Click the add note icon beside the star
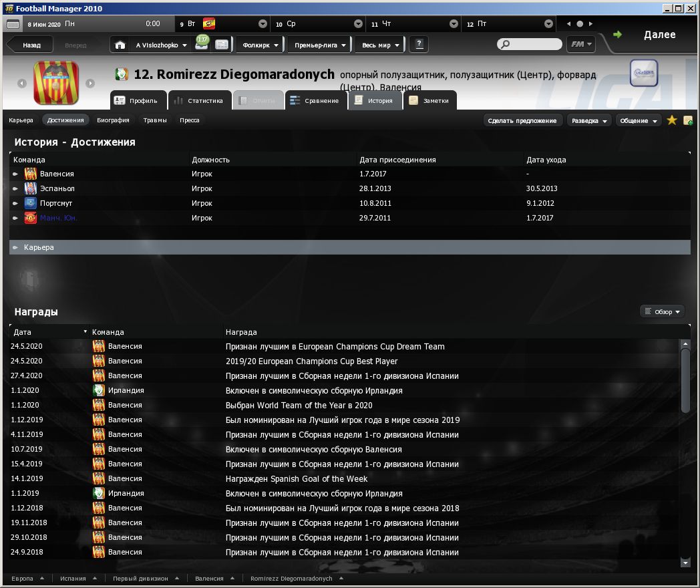The width and height of the screenshot is (700, 588). (688, 120)
